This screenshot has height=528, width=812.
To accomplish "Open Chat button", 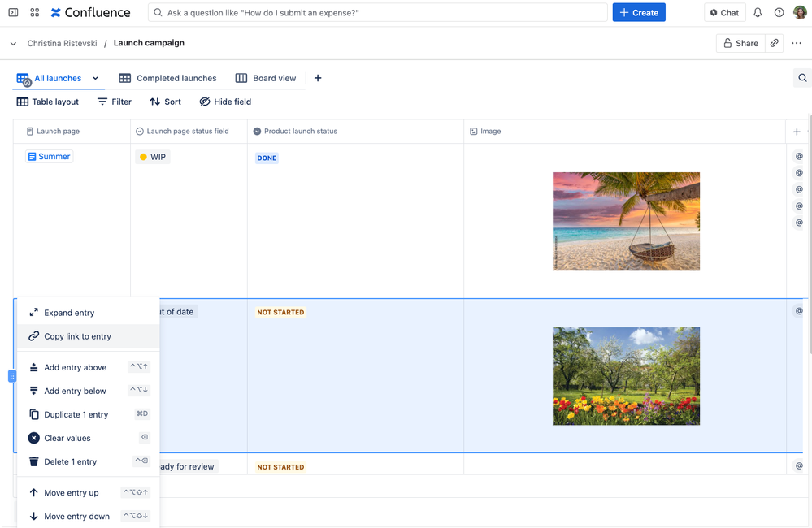I will [724, 12].
